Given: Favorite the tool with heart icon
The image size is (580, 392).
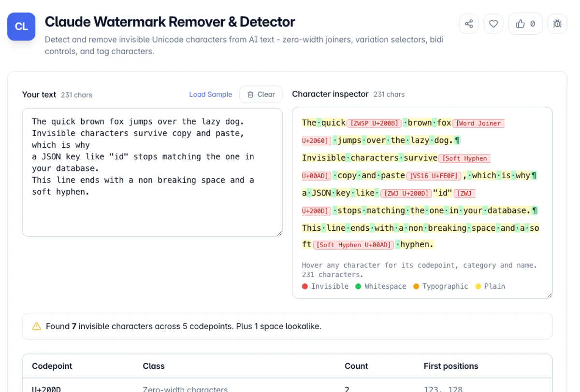Looking at the screenshot, I should 493,24.
